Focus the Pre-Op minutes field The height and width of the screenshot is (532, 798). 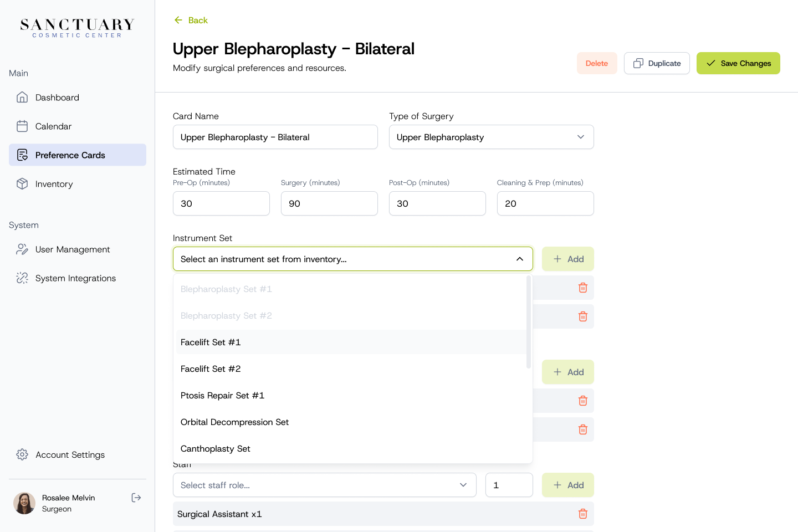click(x=221, y=203)
